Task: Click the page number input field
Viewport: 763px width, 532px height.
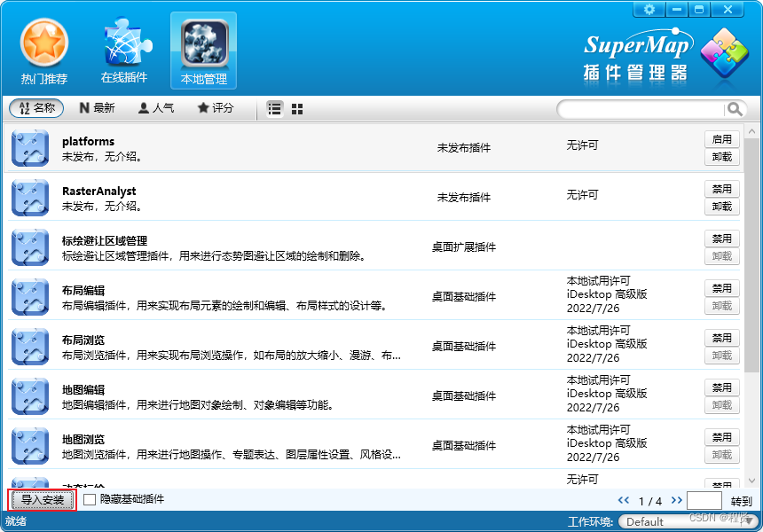Action: click(x=704, y=500)
